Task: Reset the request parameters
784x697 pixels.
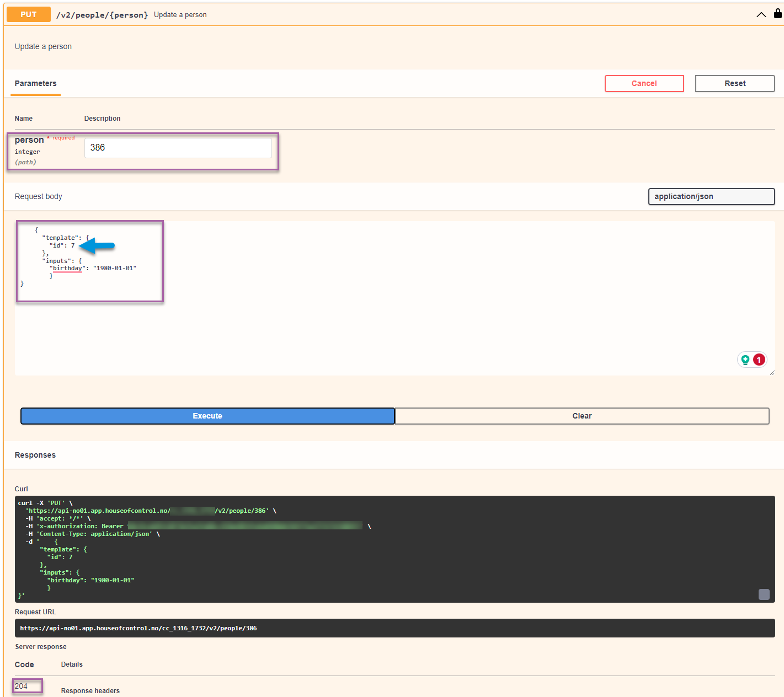Action: tap(735, 83)
